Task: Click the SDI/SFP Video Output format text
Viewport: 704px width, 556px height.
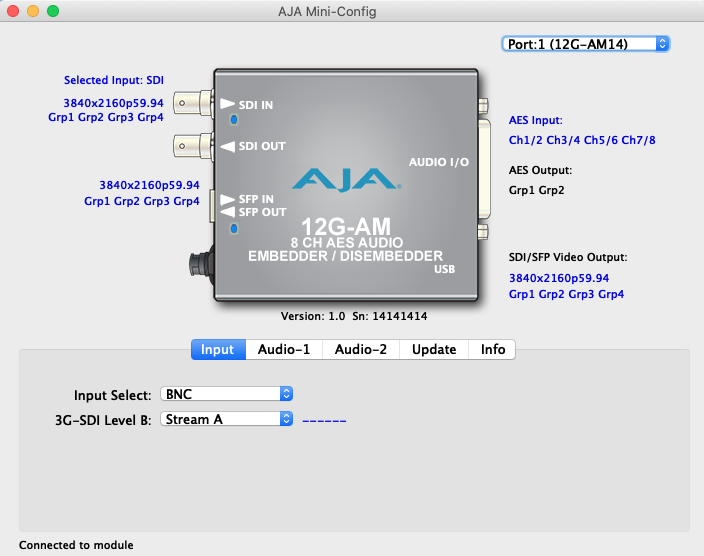Action: [558, 277]
